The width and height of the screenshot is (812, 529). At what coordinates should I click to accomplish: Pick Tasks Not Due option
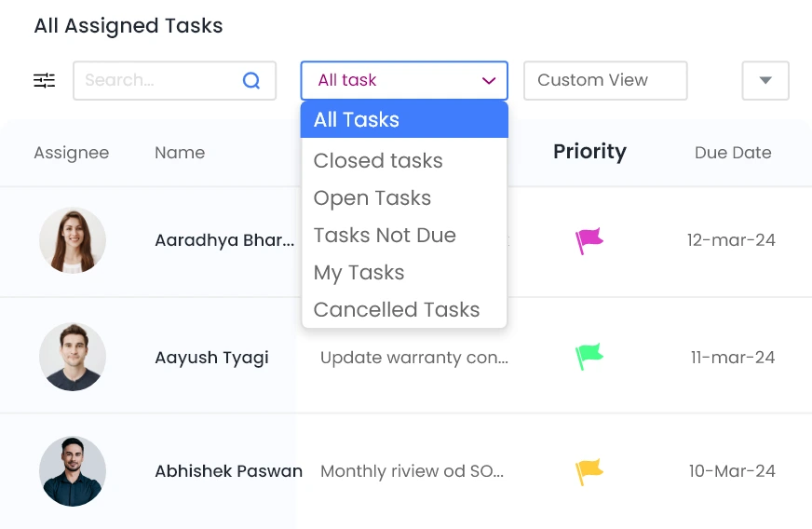[x=385, y=236]
